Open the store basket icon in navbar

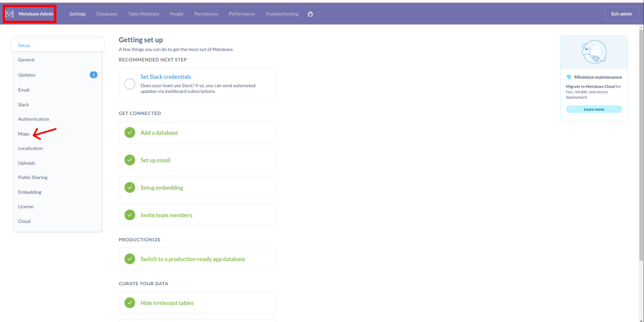click(x=310, y=14)
